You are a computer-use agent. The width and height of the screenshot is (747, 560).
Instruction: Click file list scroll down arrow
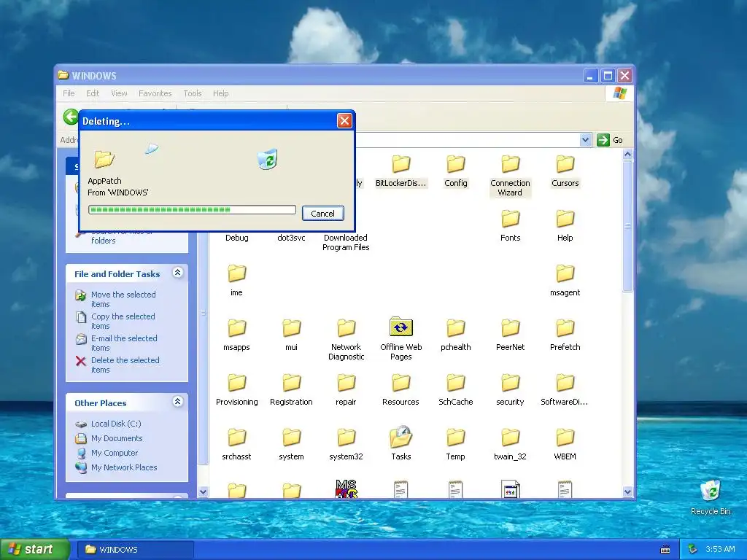click(627, 492)
